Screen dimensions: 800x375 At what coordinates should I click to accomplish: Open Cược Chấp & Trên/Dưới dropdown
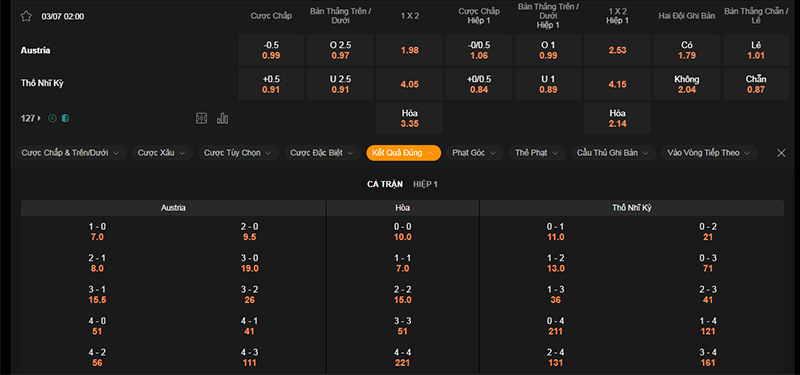click(71, 153)
